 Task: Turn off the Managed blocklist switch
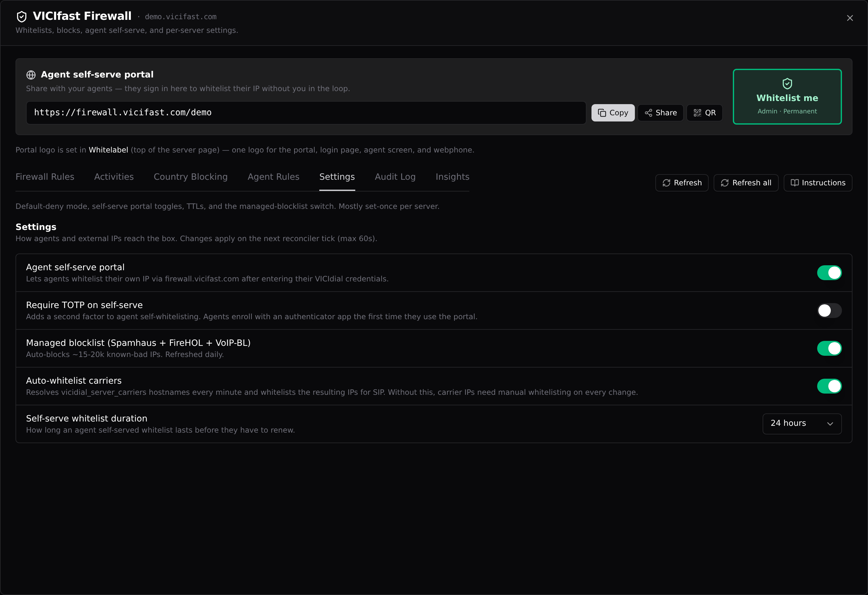[x=829, y=348]
